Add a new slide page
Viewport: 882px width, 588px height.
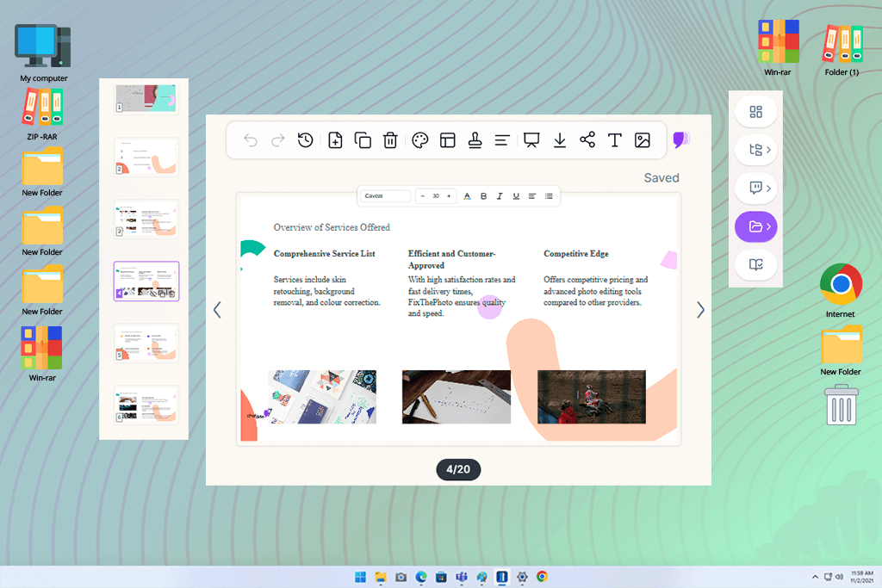(x=335, y=140)
